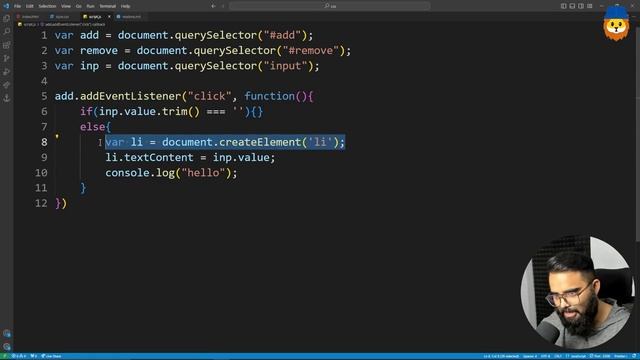Toggle primary sidebar layout icon
Screen dimensions: 640x360
click(563, 6)
